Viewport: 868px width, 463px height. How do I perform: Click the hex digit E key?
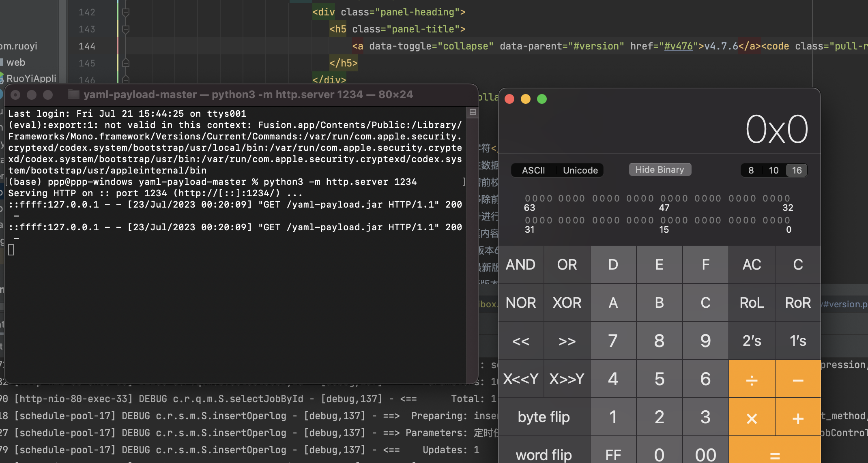(x=660, y=265)
